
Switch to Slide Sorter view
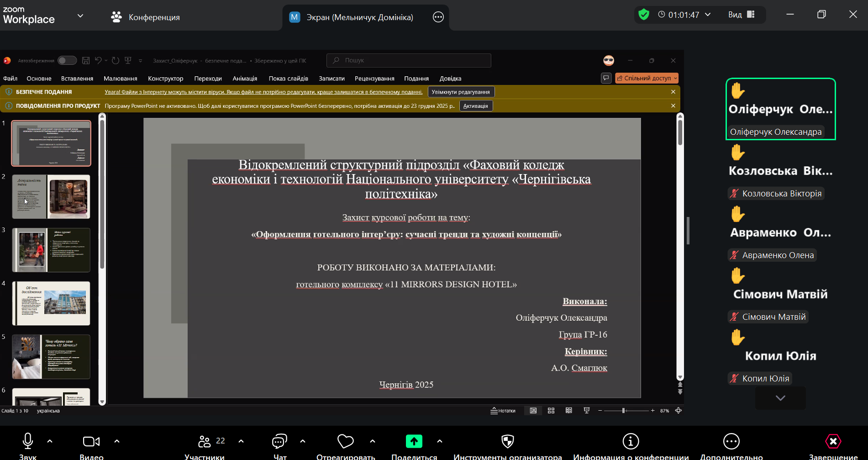[551, 411]
